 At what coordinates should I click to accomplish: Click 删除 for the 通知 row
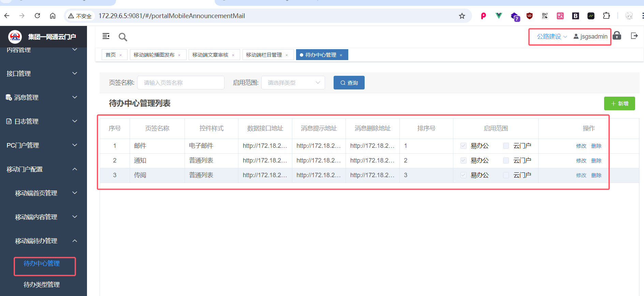(x=596, y=160)
